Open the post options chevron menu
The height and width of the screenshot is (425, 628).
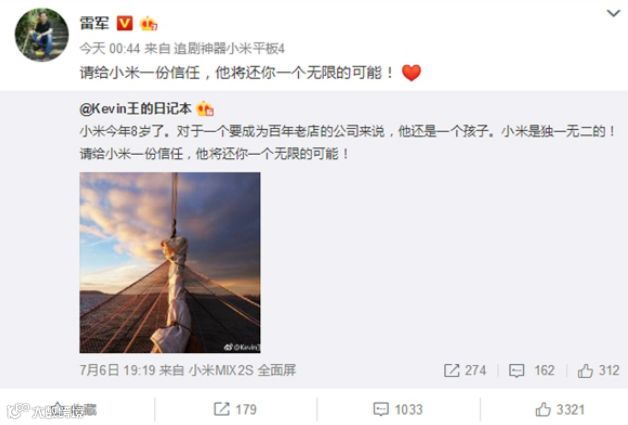coord(613,14)
